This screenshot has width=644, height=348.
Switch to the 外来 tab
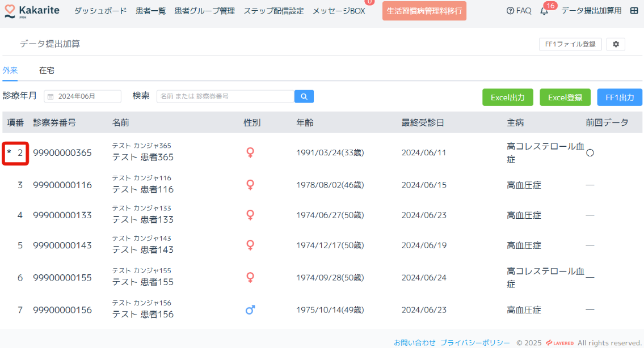pyautogui.click(x=10, y=71)
